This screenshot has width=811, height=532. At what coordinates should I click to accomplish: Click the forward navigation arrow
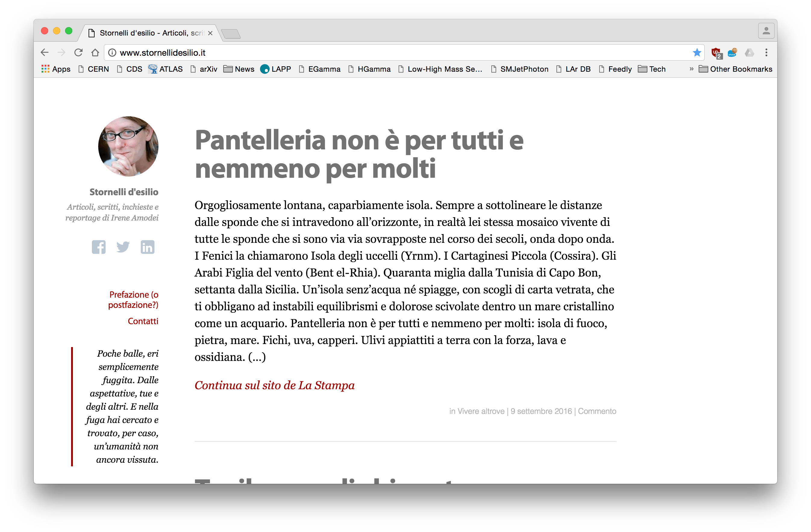click(x=62, y=52)
